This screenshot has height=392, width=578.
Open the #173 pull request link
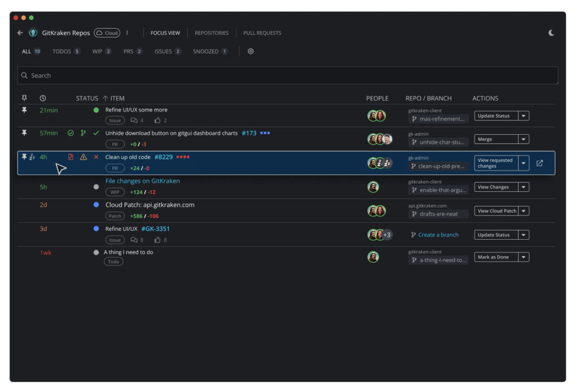coord(249,133)
